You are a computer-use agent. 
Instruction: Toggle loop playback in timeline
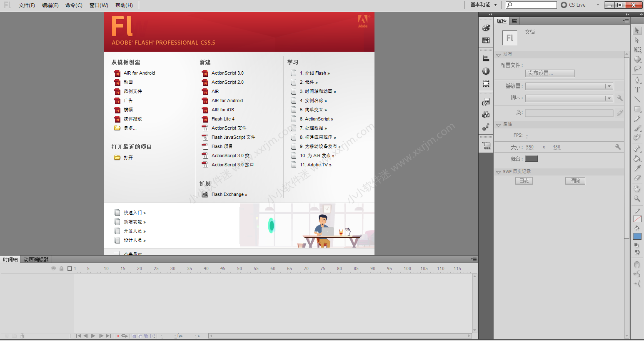click(x=124, y=336)
